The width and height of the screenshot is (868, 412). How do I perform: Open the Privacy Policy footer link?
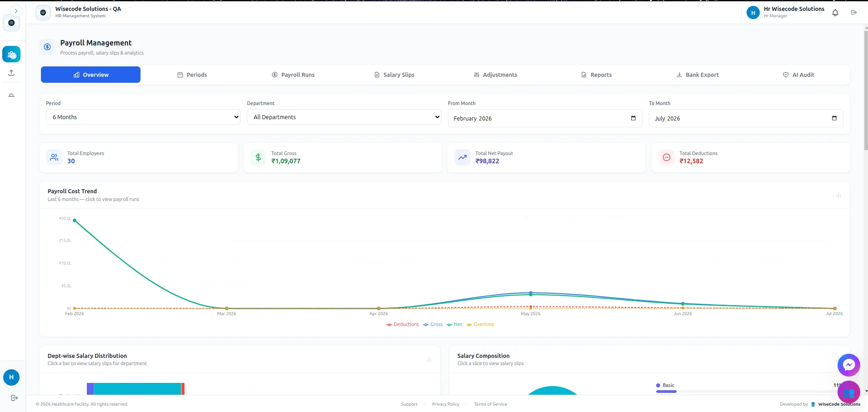click(x=446, y=404)
